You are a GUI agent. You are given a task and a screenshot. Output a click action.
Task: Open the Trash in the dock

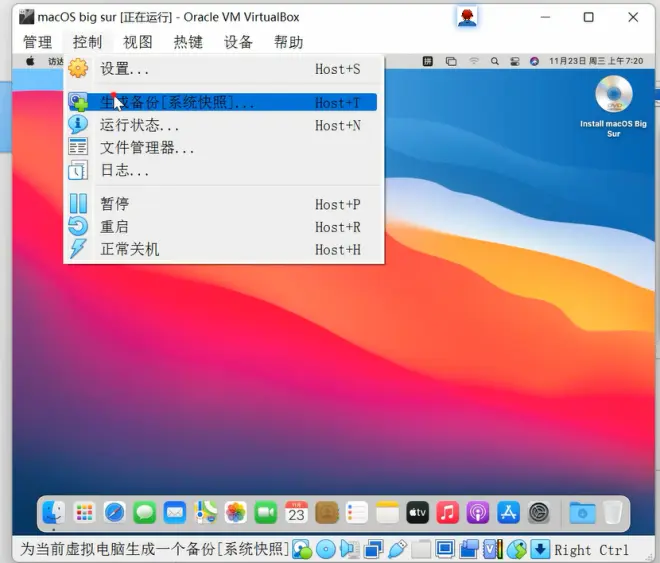612,513
